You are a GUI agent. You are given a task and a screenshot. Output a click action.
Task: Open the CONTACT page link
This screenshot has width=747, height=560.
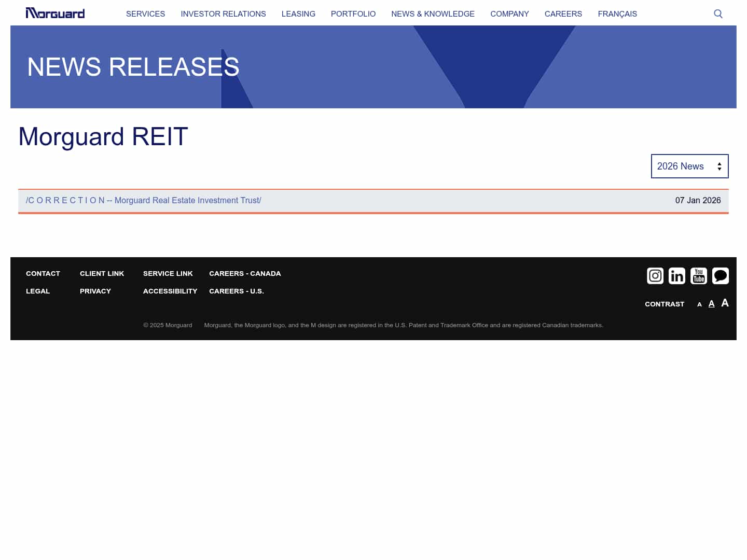pos(43,273)
